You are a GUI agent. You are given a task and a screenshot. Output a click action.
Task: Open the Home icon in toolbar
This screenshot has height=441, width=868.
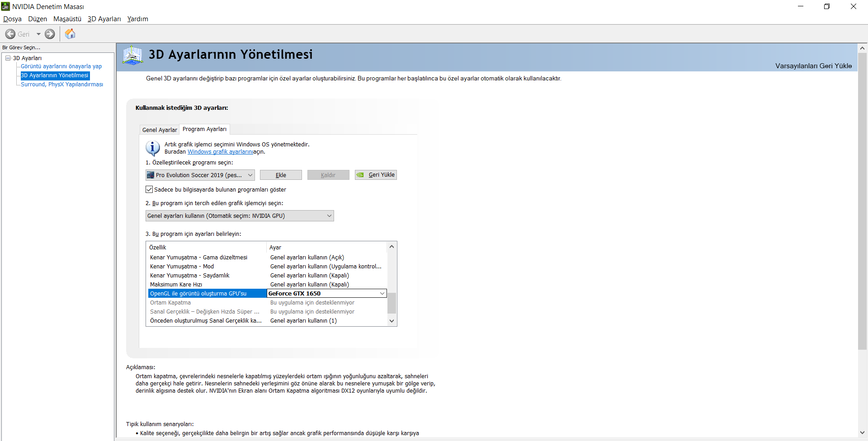point(70,34)
